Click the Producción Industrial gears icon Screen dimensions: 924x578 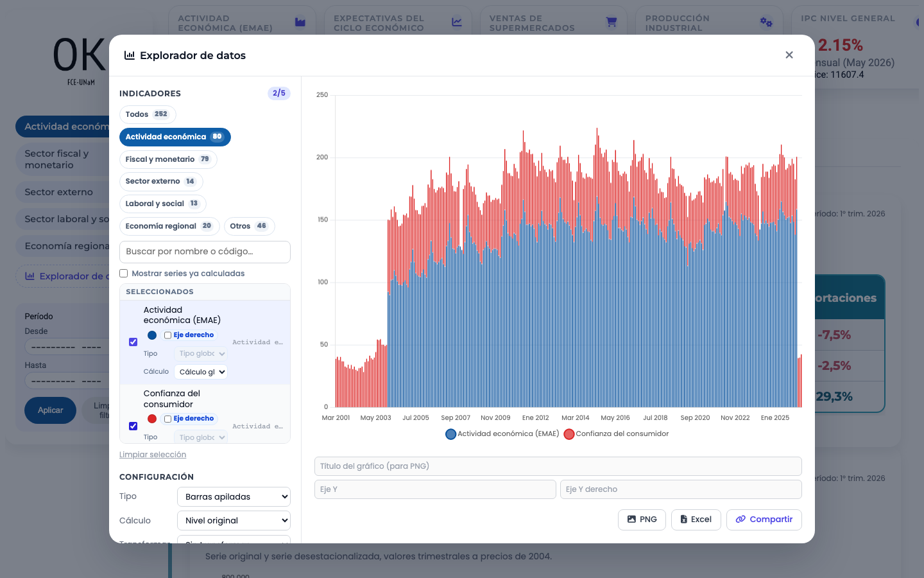click(766, 22)
